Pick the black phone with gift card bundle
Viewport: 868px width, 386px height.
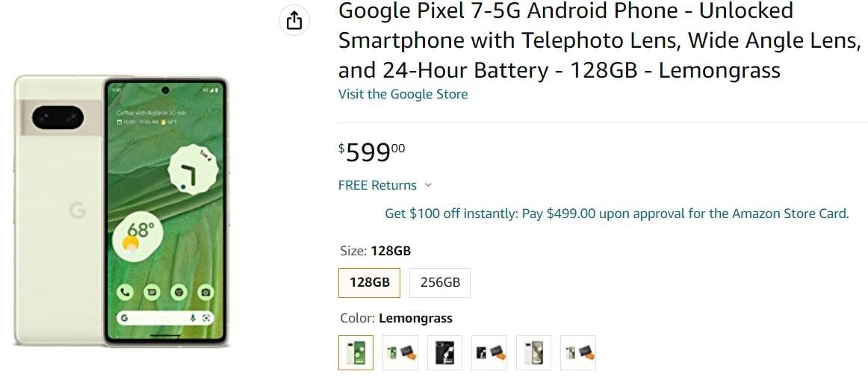click(x=489, y=352)
